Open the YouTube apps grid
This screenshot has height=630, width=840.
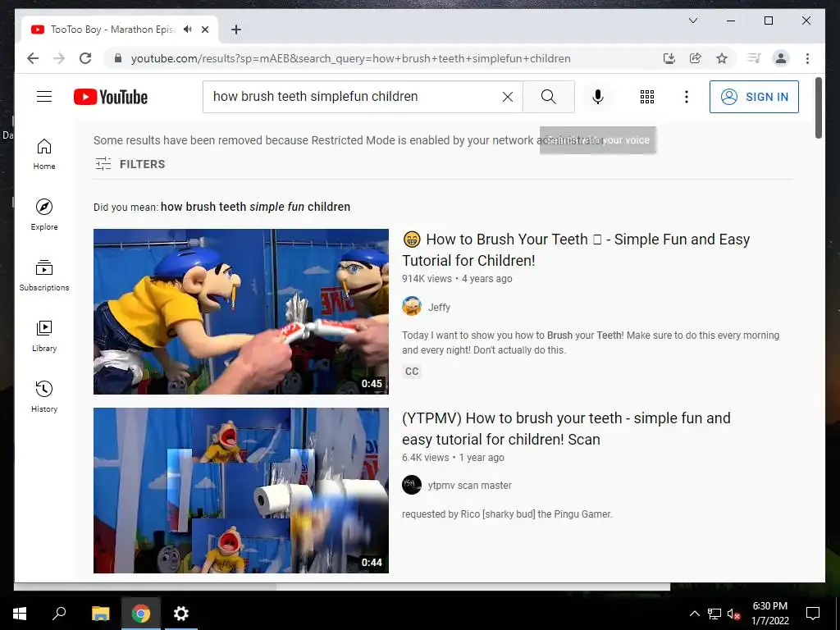click(x=646, y=97)
